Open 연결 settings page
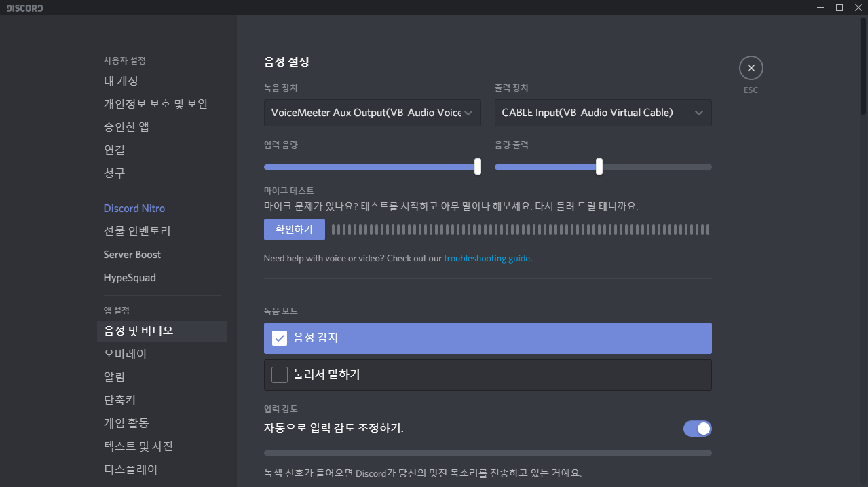The width and height of the screenshot is (868, 487). pyautogui.click(x=162, y=150)
